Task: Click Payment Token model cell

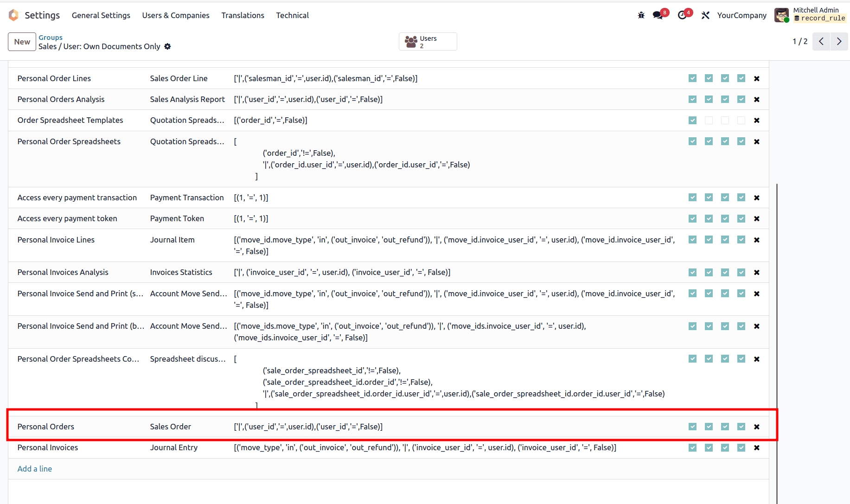Action: 177,218
